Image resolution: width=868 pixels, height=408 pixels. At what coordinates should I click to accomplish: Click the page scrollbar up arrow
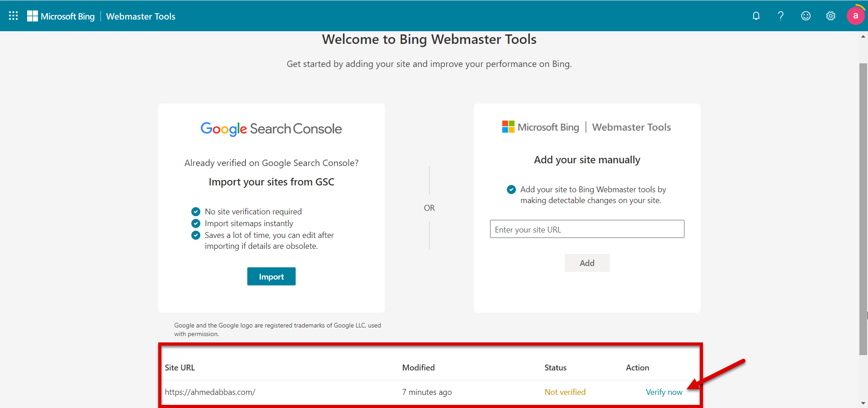click(863, 36)
